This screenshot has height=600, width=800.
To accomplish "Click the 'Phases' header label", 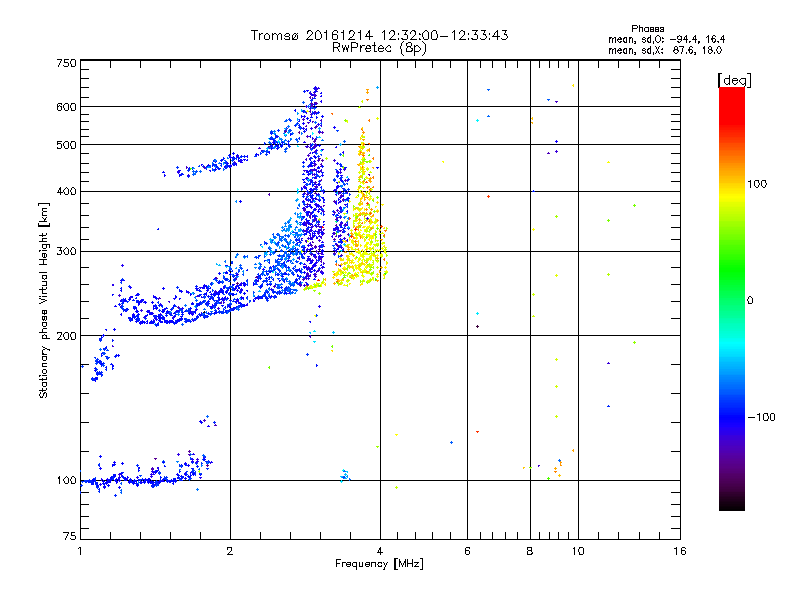I will tap(647, 29).
